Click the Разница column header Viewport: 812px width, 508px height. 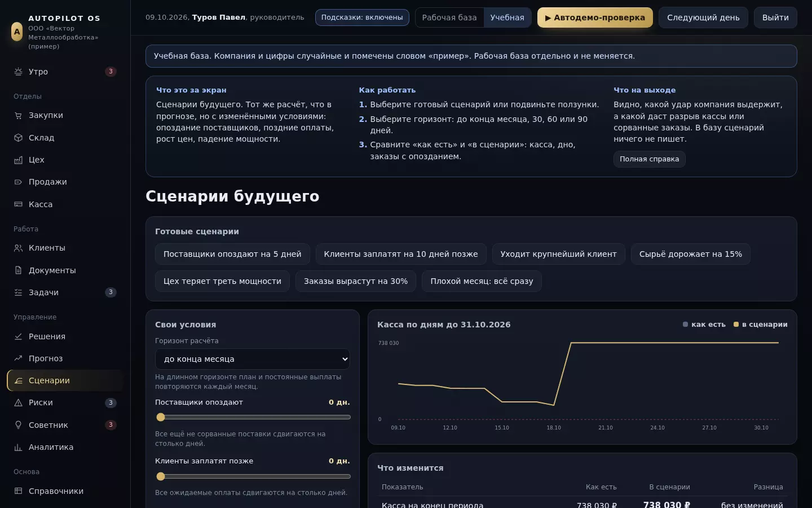coord(768,487)
